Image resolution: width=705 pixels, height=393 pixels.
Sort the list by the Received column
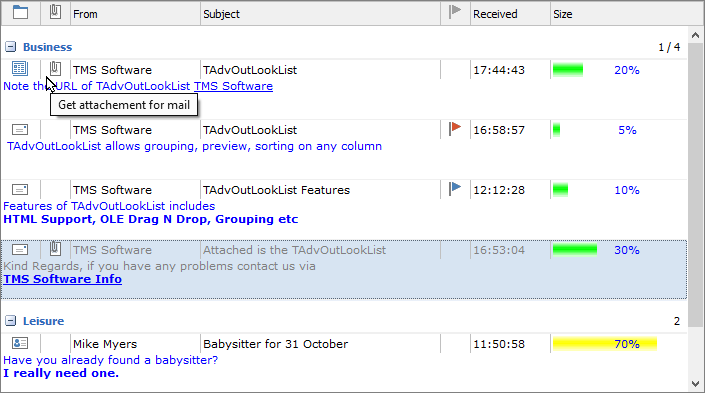coord(510,14)
